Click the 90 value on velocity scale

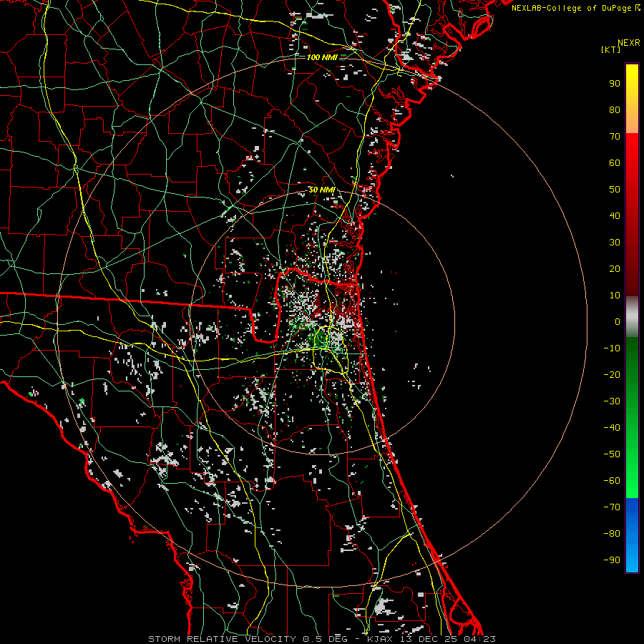(x=615, y=84)
